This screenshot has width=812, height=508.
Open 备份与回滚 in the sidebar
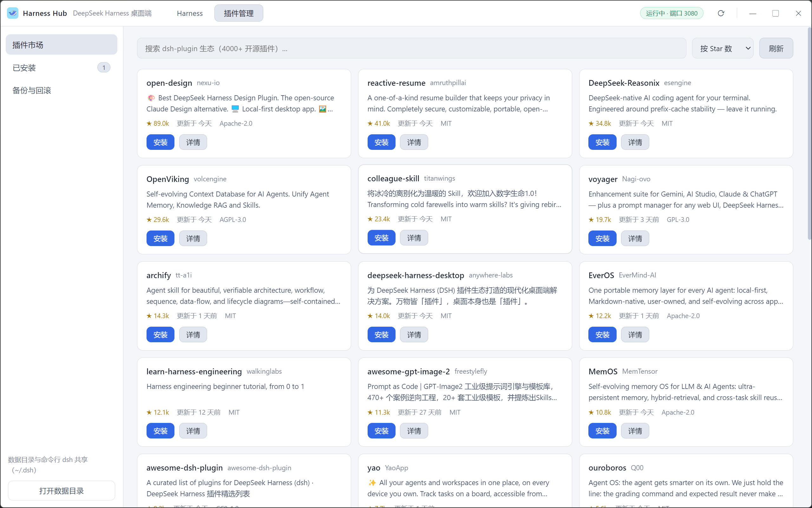click(x=62, y=90)
